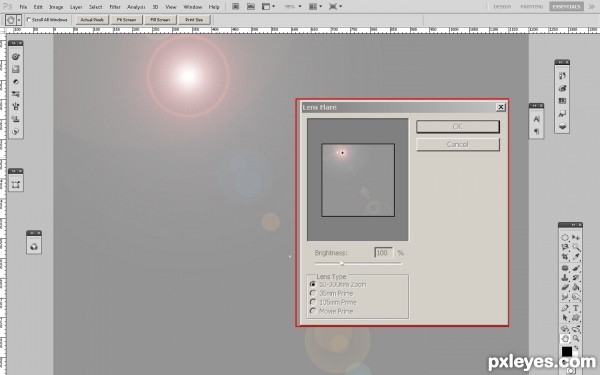600x375 pixels.
Task: Choose the 105mm Prime lens type
Action: point(313,302)
